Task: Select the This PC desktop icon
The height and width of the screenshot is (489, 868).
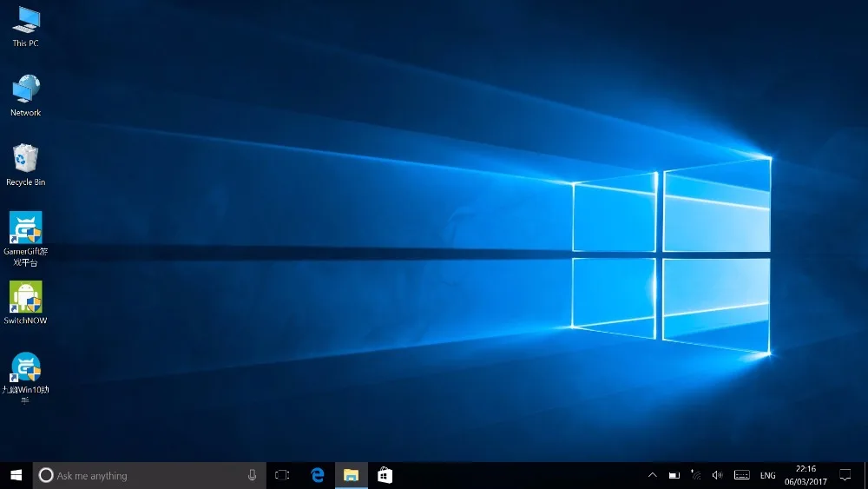Action: 25,27
